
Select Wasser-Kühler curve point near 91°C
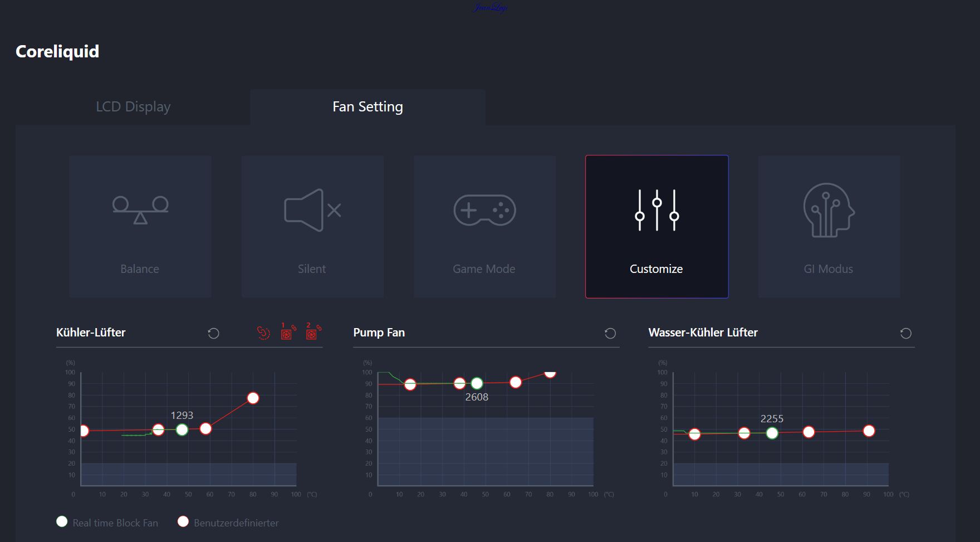click(x=869, y=431)
